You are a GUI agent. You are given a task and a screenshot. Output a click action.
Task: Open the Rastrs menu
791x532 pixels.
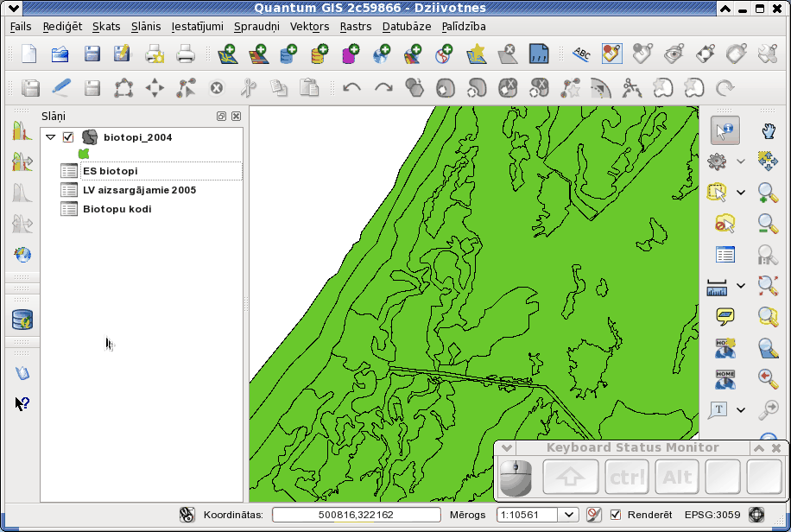[356, 27]
